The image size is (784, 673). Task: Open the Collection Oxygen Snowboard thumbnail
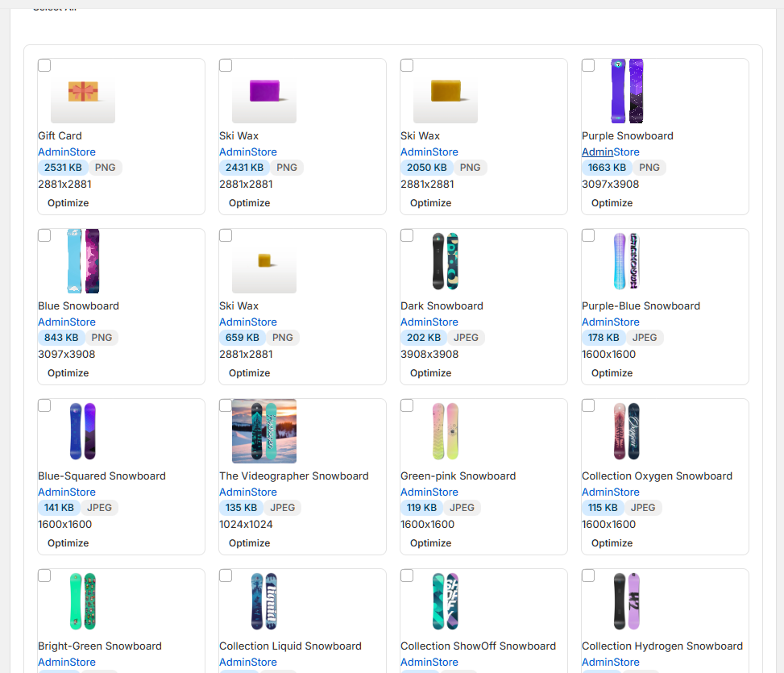click(627, 431)
